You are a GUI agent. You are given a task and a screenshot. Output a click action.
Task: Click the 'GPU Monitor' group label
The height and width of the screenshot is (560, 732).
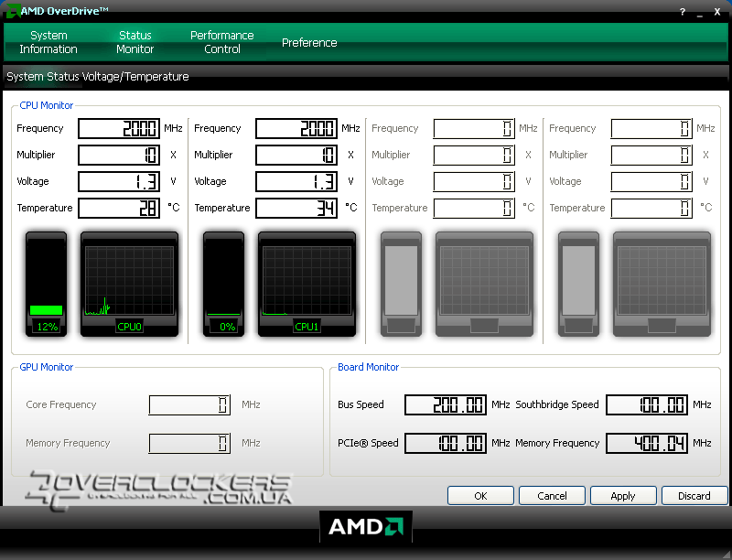pos(47,367)
